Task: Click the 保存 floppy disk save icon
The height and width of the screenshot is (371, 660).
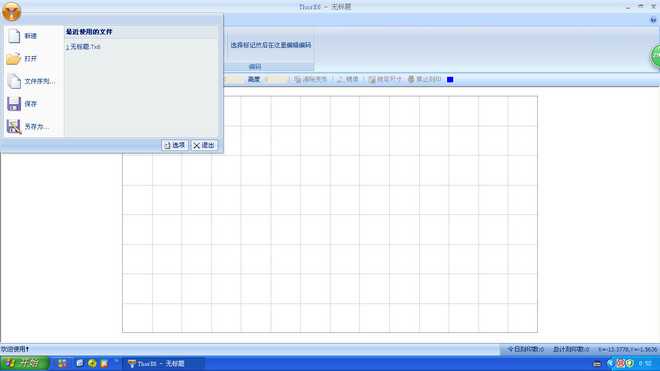Action: [x=14, y=104]
